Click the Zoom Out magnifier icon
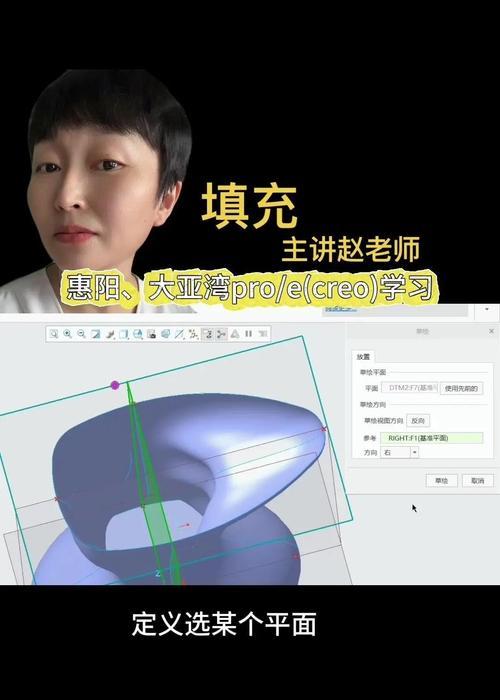Screen dimensions: 500x700 click(x=81, y=334)
